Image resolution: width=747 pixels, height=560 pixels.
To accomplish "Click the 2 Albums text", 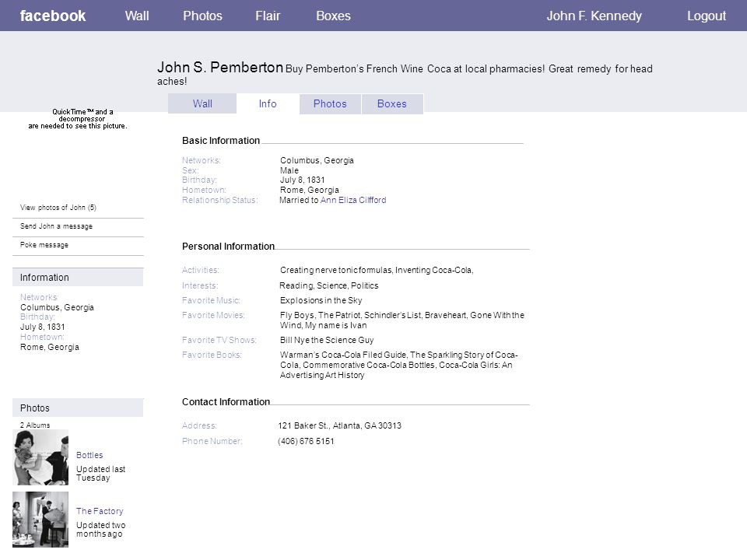I will [x=35, y=425].
